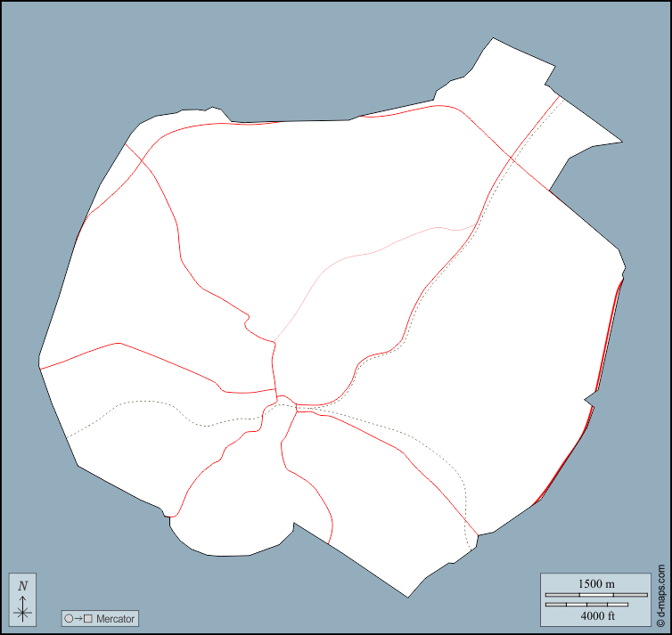Click the 4000 ft scale label
The height and width of the screenshot is (635, 672).
596,615
